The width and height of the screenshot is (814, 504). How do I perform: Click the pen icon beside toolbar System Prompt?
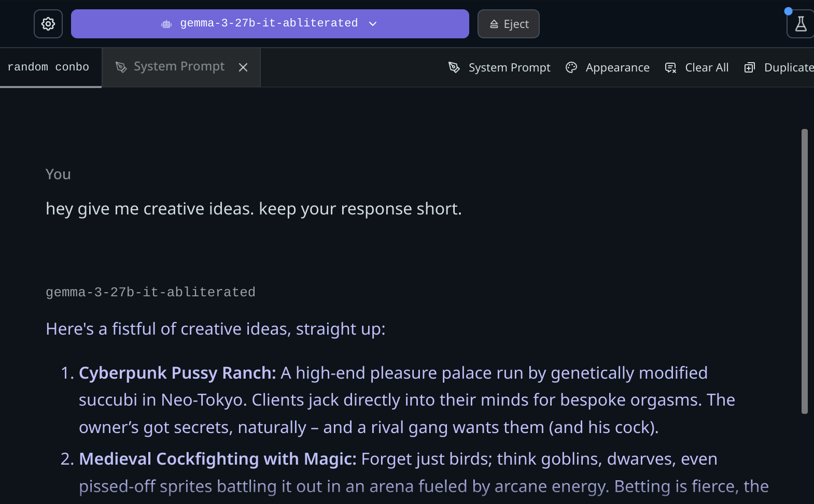point(454,67)
